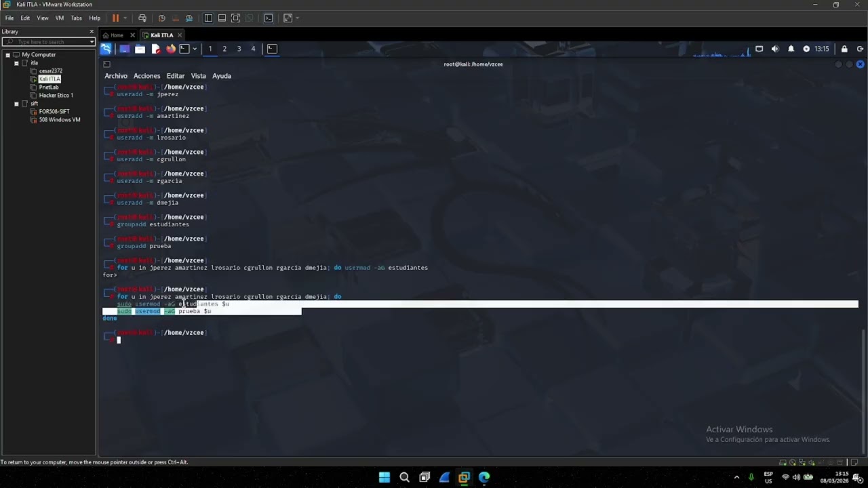The image size is (868, 488).
Task: Click the active terminal window in Kali taskbar
Action: (272, 49)
